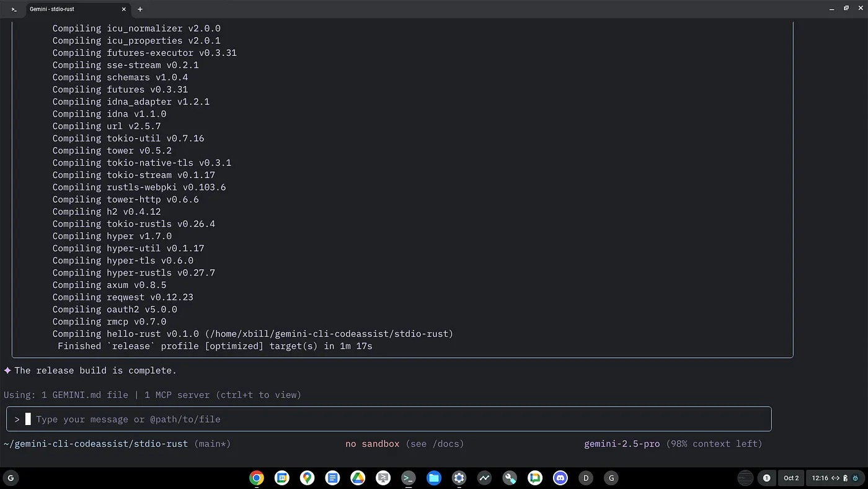Open the launcher G button
The height and width of the screenshot is (489, 868).
pyautogui.click(x=11, y=478)
